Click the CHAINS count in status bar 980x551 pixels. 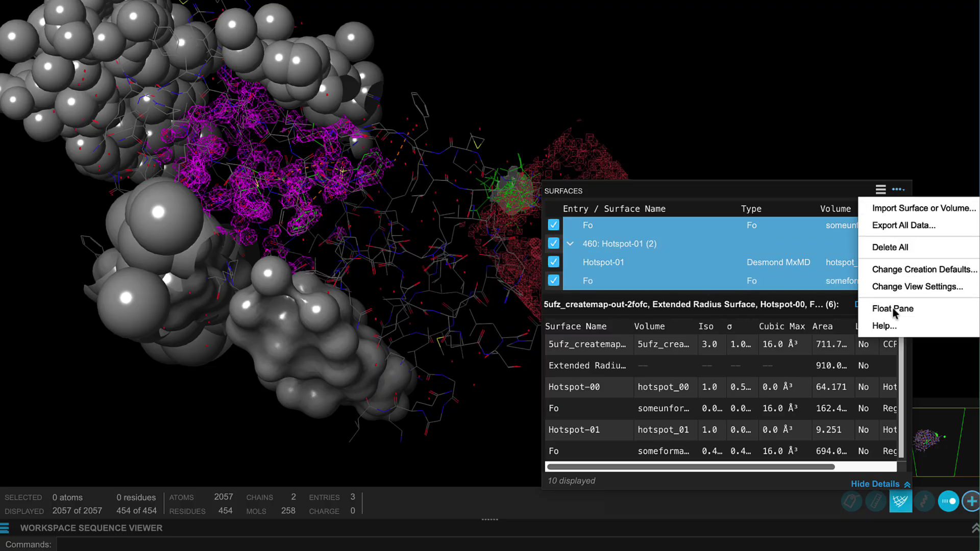293,497
